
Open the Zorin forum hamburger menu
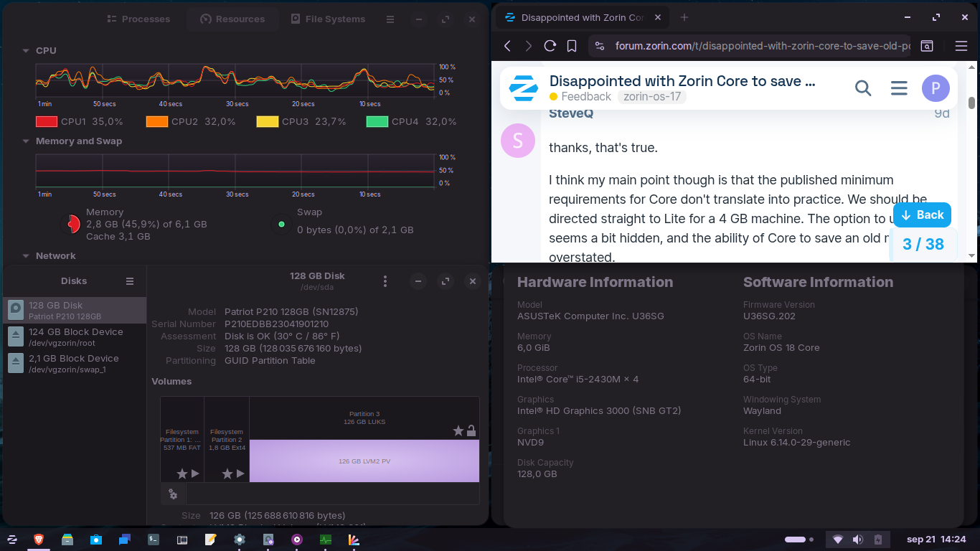pos(899,88)
